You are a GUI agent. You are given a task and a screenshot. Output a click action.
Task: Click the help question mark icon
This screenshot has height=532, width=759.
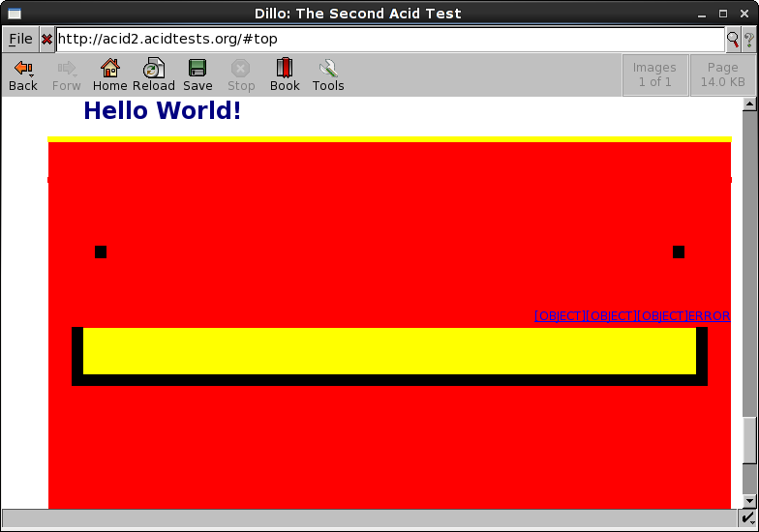coord(748,40)
